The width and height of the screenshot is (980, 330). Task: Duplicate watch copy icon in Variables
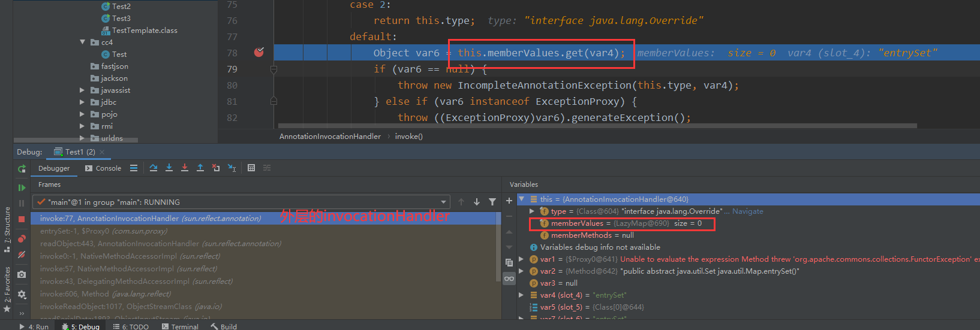(509, 262)
